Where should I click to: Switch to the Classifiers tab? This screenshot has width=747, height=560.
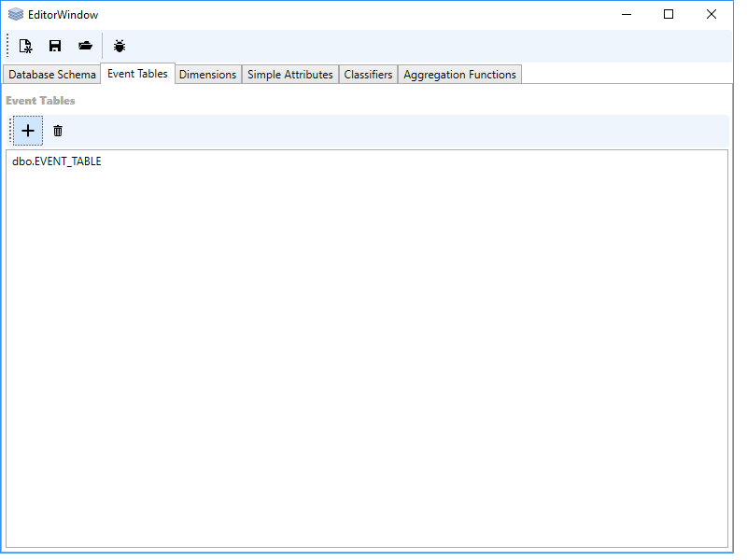[x=368, y=75]
